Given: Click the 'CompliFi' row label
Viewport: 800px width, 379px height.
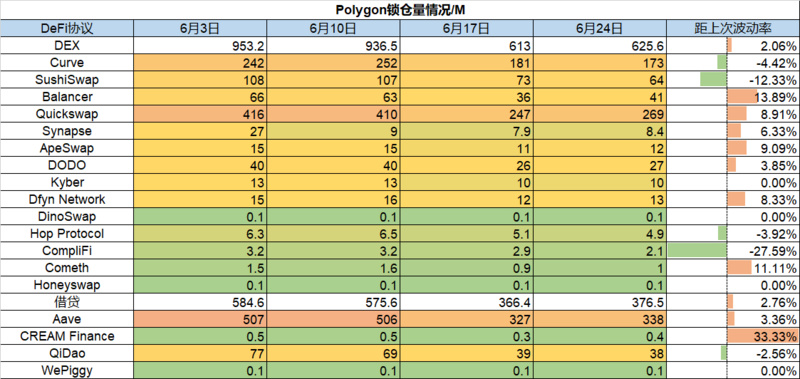Looking at the screenshot, I should (x=67, y=250).
